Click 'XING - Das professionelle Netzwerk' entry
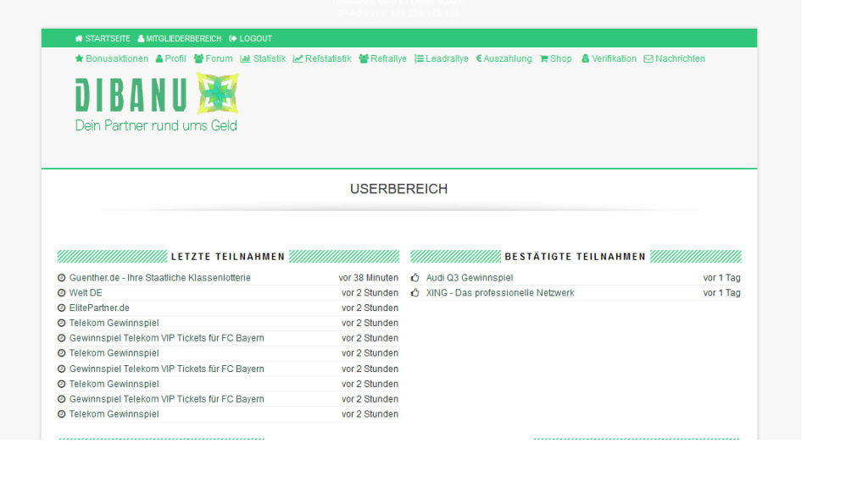The width and height of the screenshot is (868, 488). click(500, 292)
